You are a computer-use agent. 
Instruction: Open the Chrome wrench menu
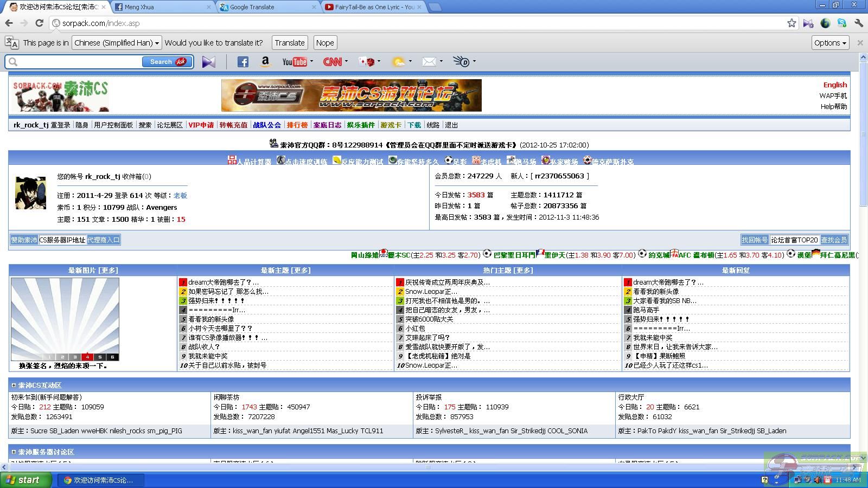pos(859,23)
